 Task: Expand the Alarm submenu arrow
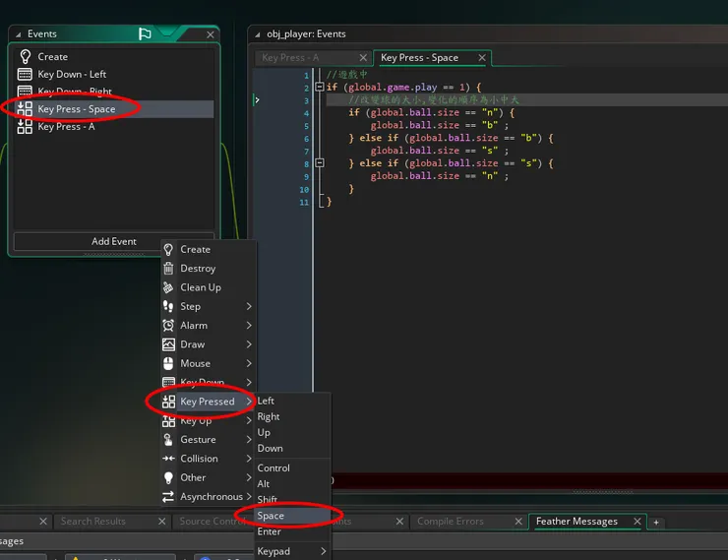tap(249, 326)
